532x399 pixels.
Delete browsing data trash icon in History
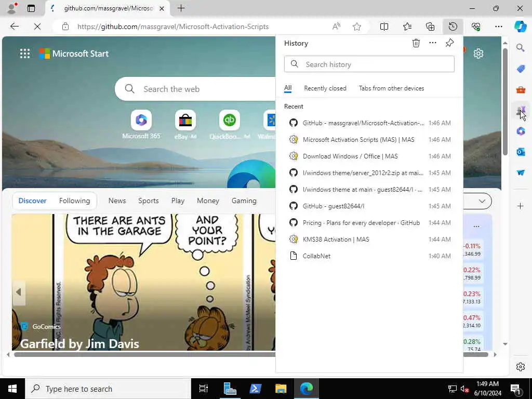click(x=416, y=43)
